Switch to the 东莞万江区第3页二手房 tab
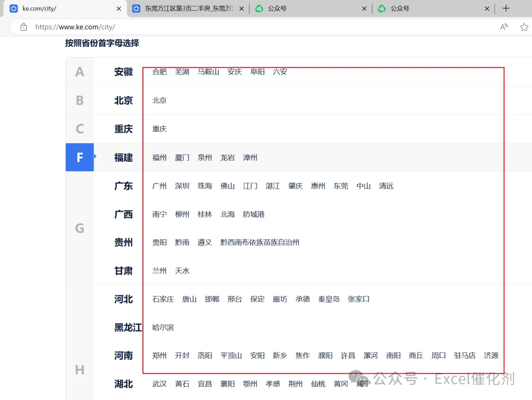This screenshot has width=532, height=400. (188, 8)
